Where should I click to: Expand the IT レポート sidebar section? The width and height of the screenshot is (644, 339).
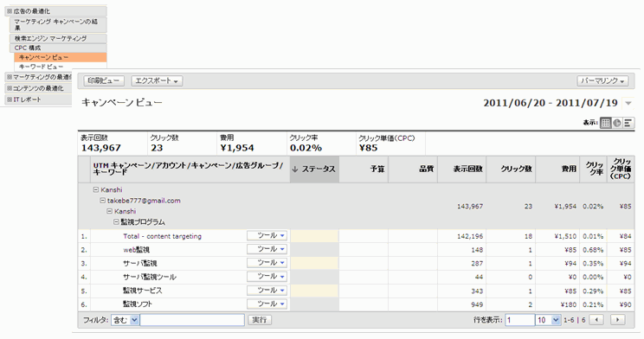click(x=39, y=99)
